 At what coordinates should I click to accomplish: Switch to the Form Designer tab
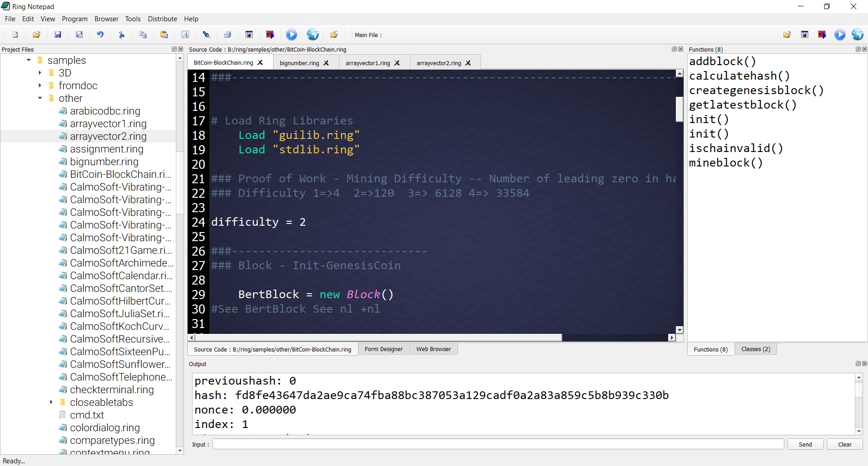(x=383, y=349)
